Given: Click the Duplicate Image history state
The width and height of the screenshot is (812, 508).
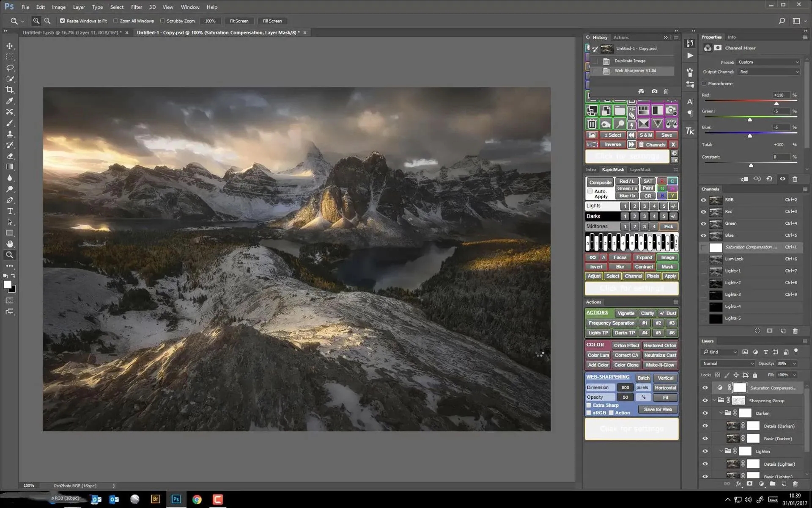Looking at the screenshot, I should [631, 60].
